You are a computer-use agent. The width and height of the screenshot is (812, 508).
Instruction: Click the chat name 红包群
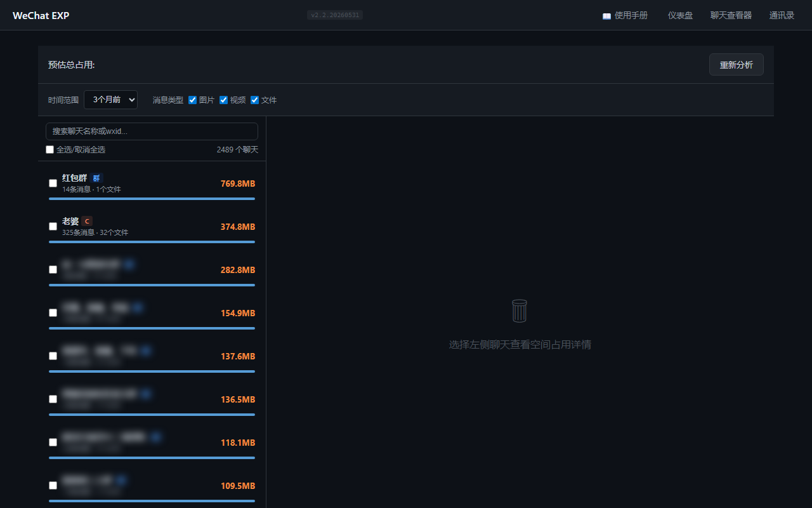click(x=74, y=178)
